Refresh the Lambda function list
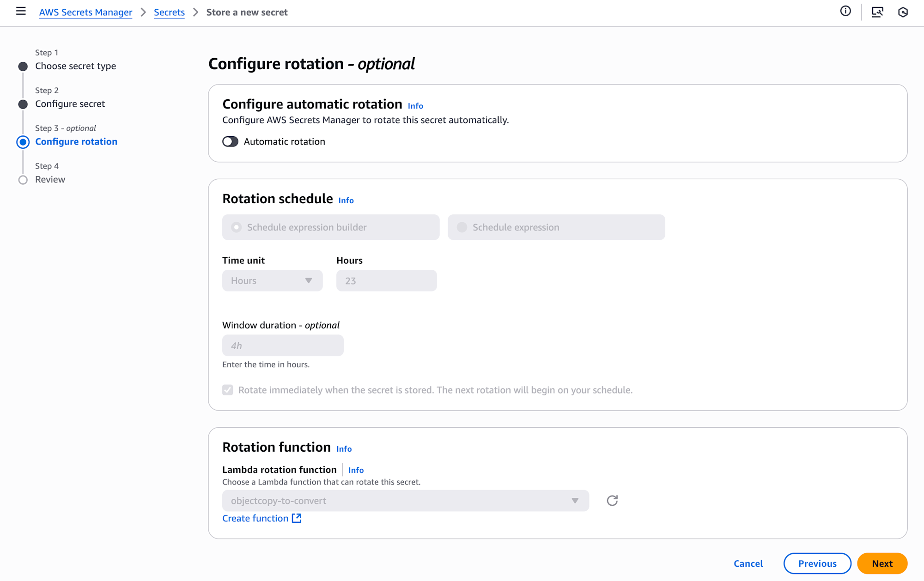The width and height of the screenshot is (924, 581). [x=612, y=501]
